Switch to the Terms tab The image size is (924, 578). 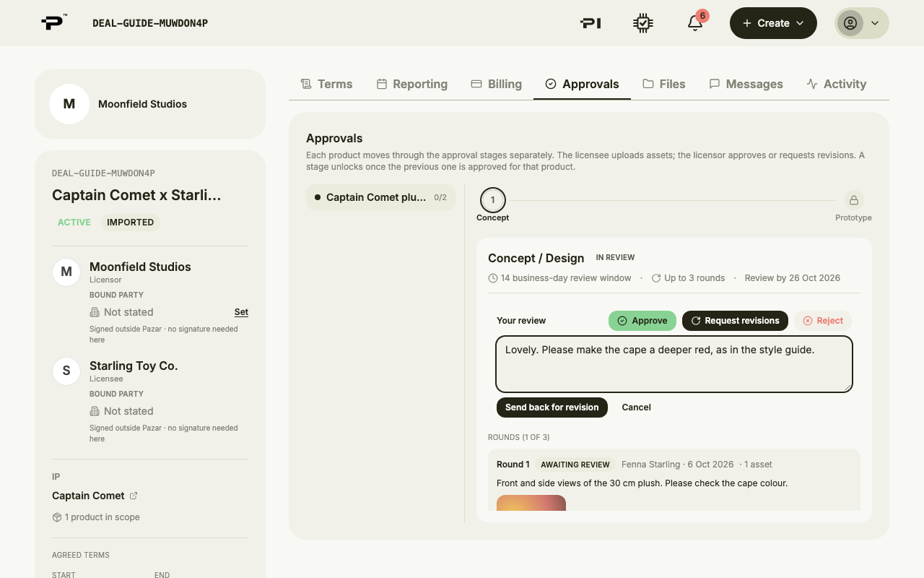click(326, 84)
